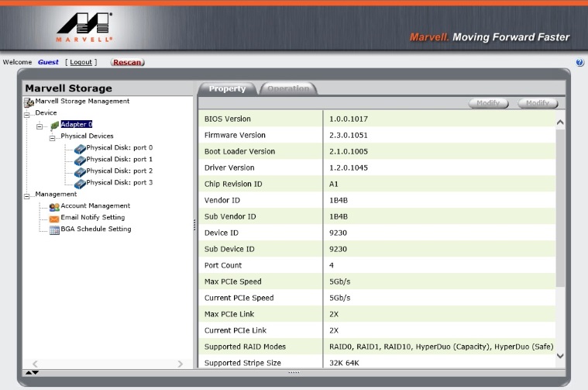Click the Max PCIe Link label
Screen dimensions: 588x390
tap(229, 314)
